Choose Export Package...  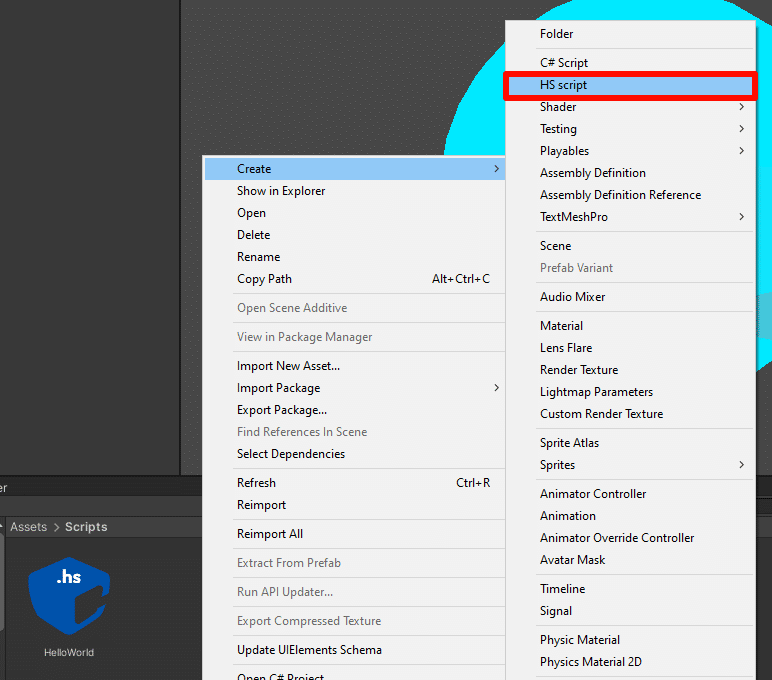click(354, 410)
